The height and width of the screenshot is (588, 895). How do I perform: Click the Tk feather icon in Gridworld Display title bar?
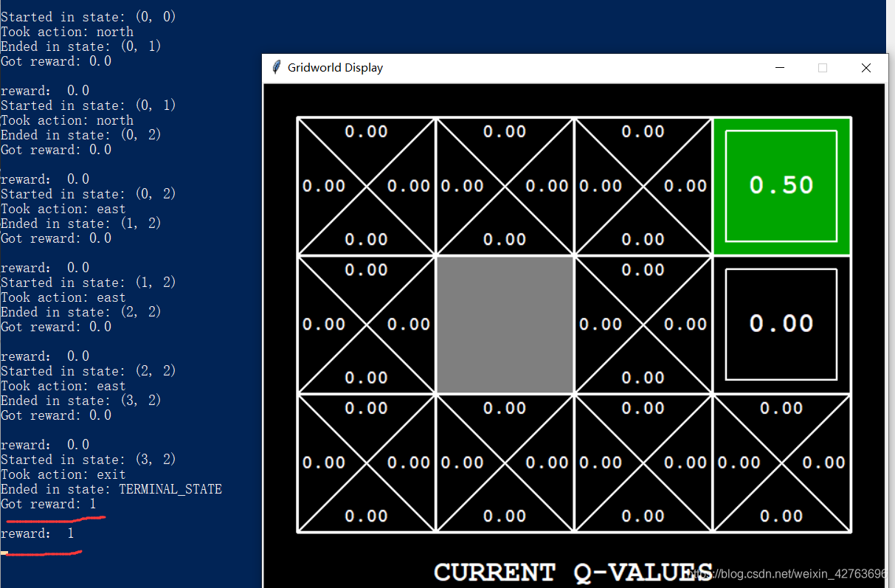click(x=277, y=67)
